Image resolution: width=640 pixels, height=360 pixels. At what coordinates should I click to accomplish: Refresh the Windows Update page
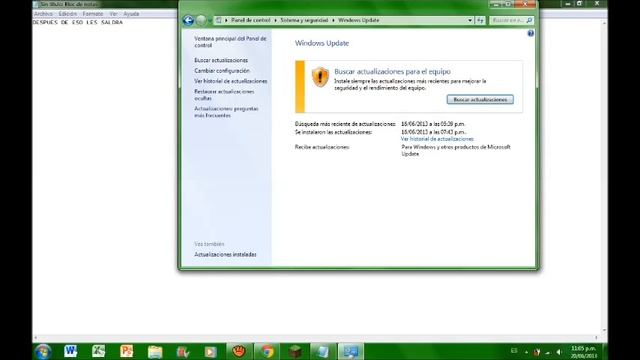tap(480, 20)
